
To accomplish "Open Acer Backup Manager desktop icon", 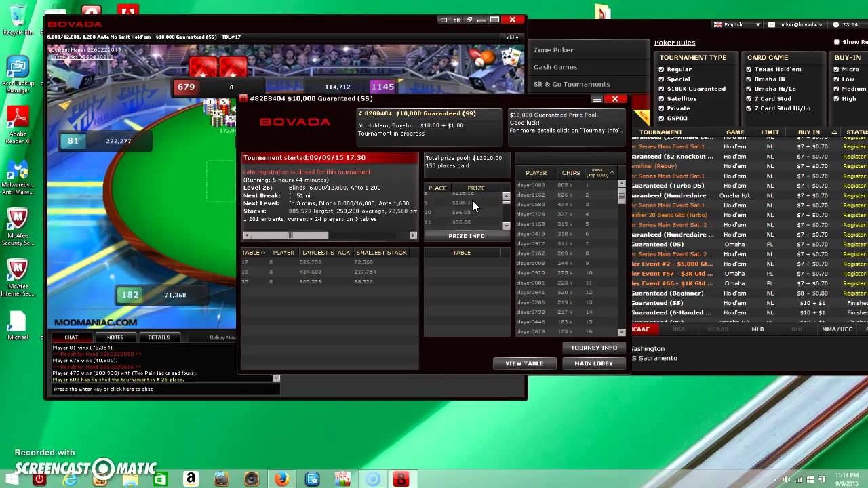I will [x=18, y=75].
